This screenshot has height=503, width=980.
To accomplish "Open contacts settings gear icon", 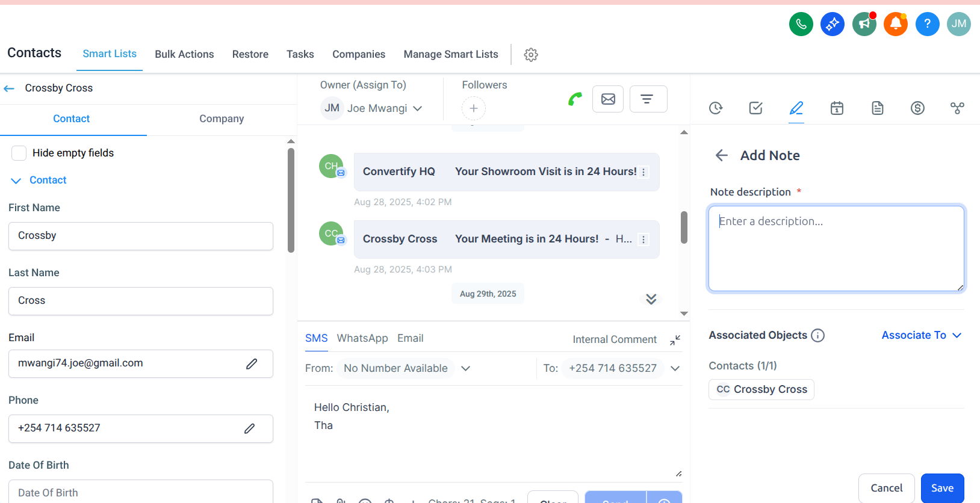I will point(531,55).
